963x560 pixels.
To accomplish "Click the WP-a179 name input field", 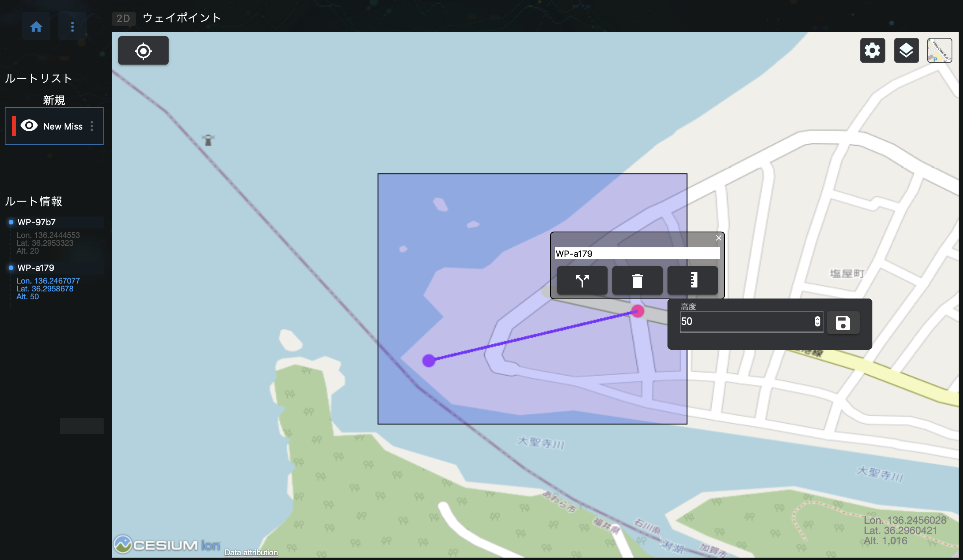I will point(637,253).
